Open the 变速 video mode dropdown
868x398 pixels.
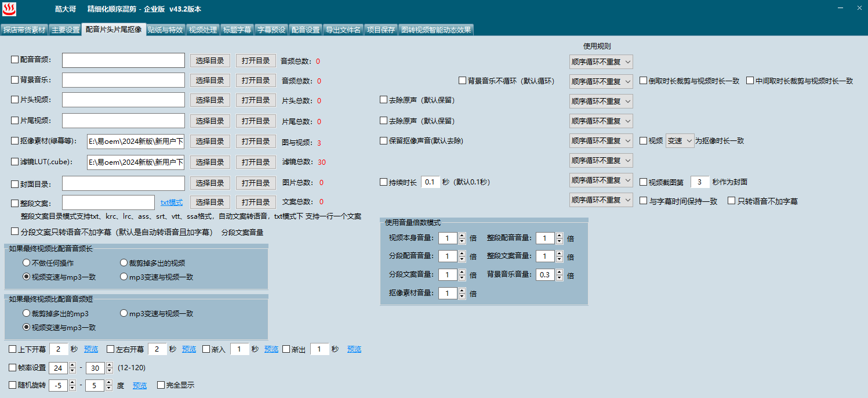(x=680, y=140)
